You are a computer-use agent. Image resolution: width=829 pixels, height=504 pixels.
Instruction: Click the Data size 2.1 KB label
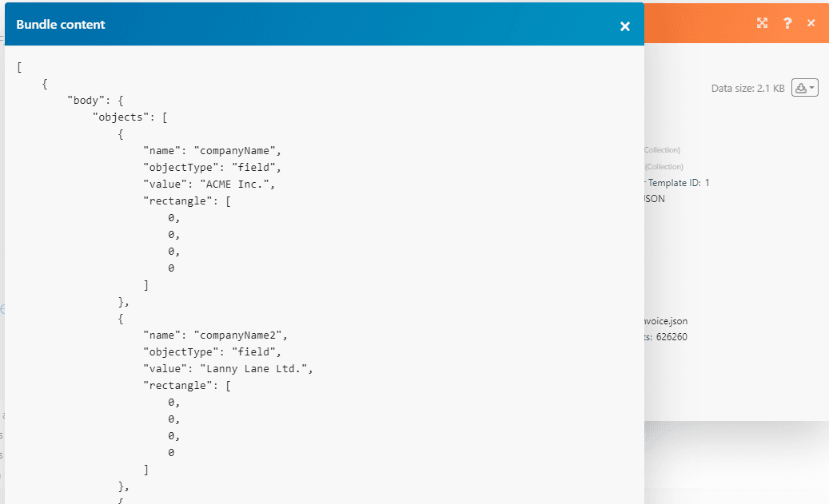(x=747, y=89)
